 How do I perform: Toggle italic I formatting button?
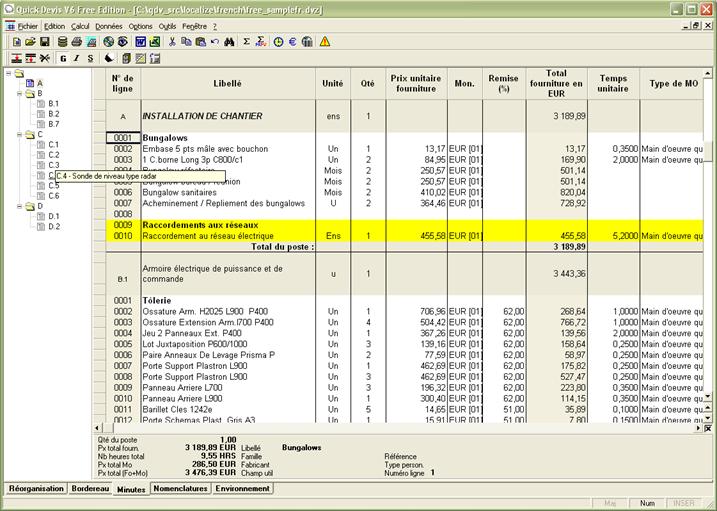(76, 59)
